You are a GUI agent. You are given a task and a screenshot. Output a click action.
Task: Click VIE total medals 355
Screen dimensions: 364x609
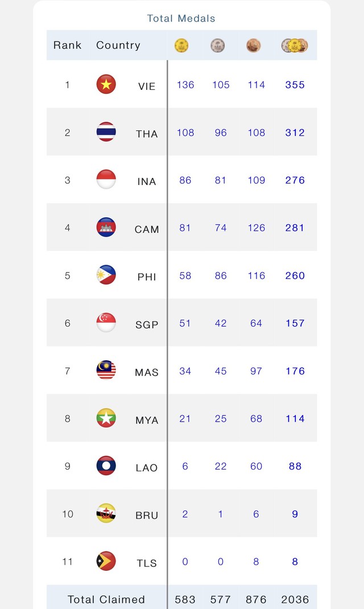pyautogui.click(x=295, y=85)
